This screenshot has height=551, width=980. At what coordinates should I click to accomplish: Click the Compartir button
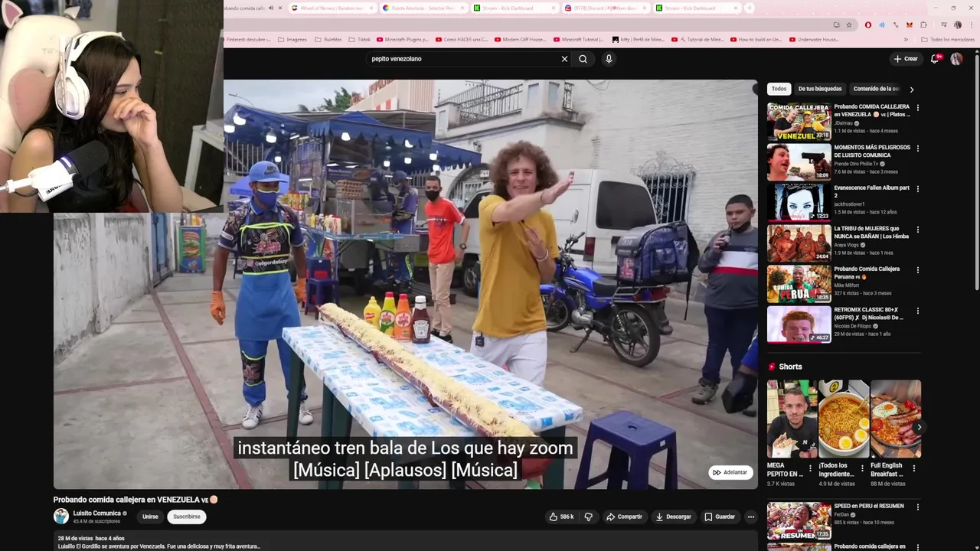coord(625,517)
